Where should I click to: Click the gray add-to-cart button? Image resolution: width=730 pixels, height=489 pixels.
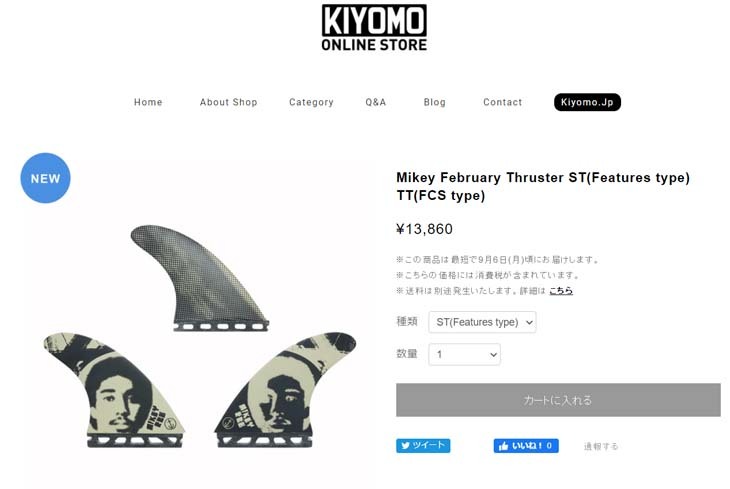558,400
